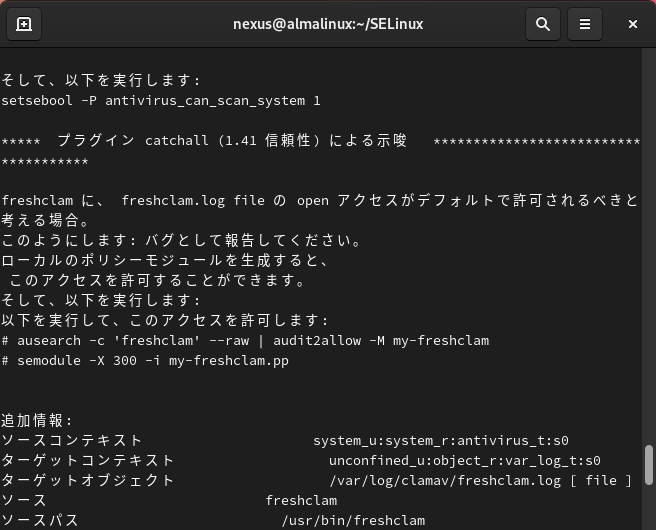Click the search magnifier icon

(543, 24)
